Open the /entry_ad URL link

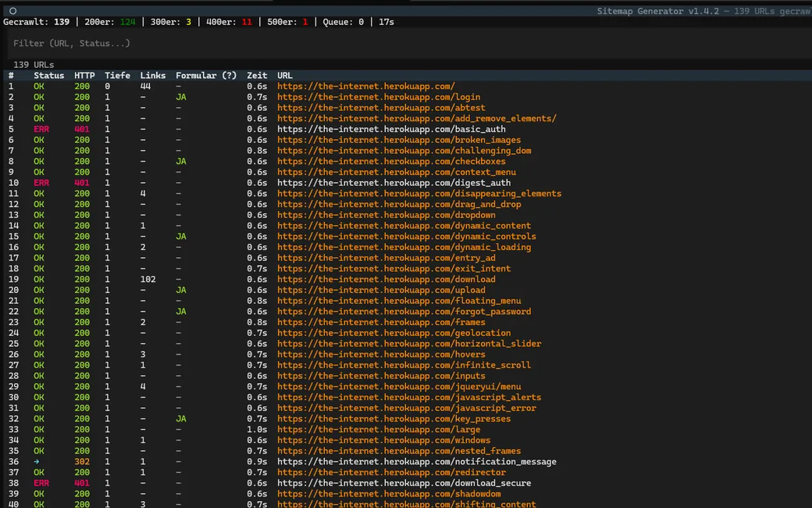(x=386, y=258)
